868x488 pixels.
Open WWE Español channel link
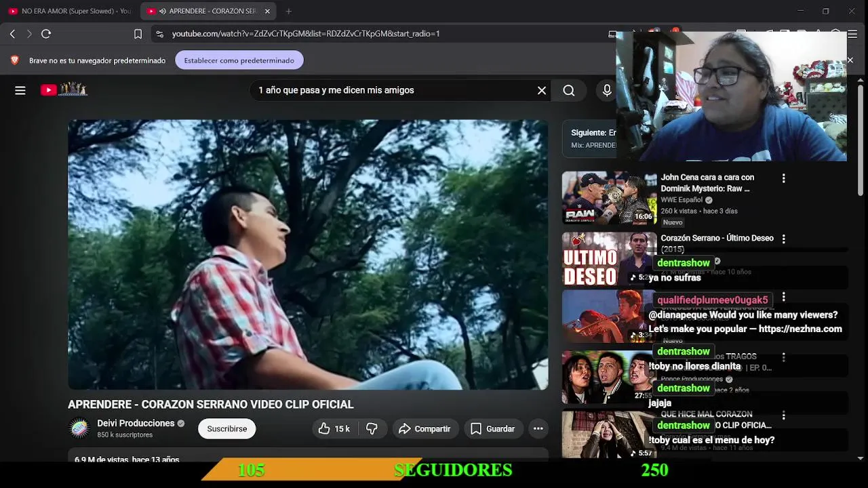[x=682, y=200]
